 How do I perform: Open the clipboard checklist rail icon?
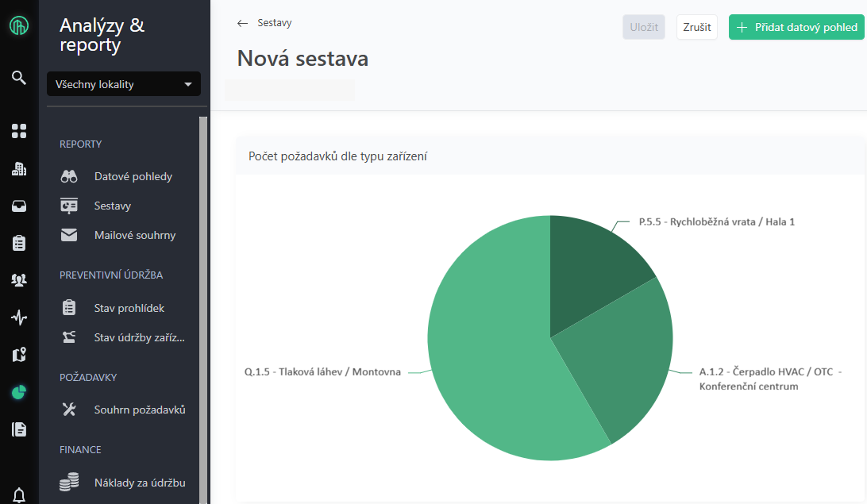(19, 243)
